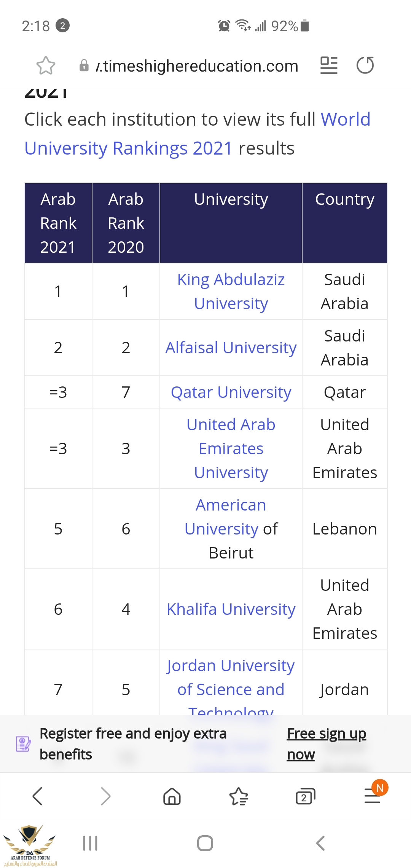Open Alfaisal University page
The height and width of the screenshot is (868, 411).
pos(231,348)
